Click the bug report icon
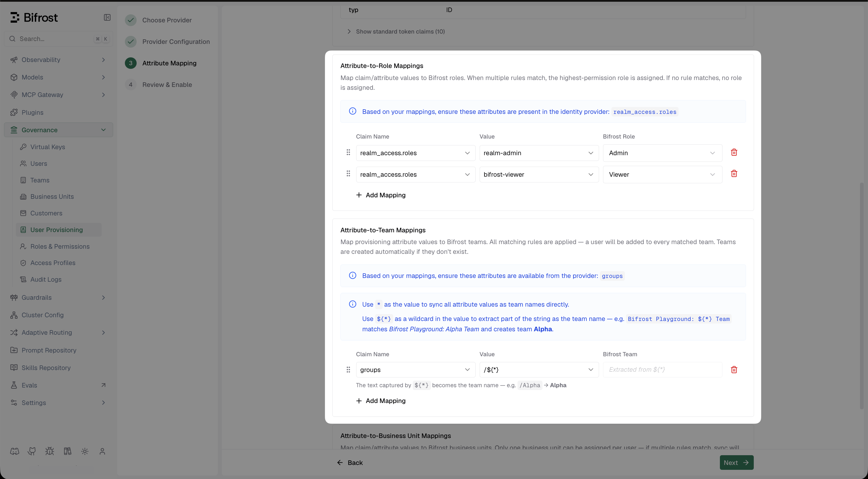868x479 pixels. coord(50,451)
